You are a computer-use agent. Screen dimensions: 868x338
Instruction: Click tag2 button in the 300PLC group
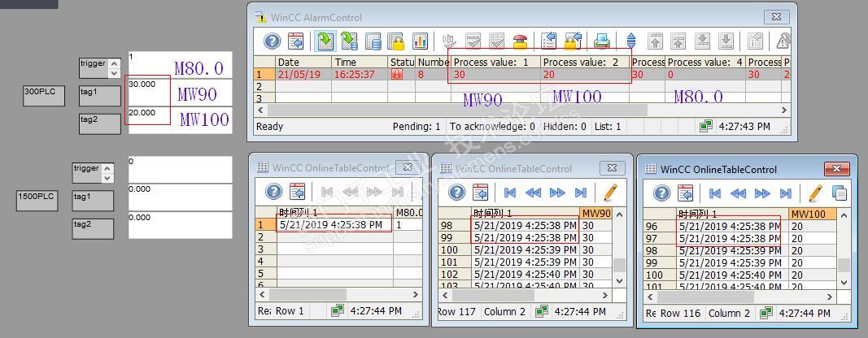tap(99, 124)
